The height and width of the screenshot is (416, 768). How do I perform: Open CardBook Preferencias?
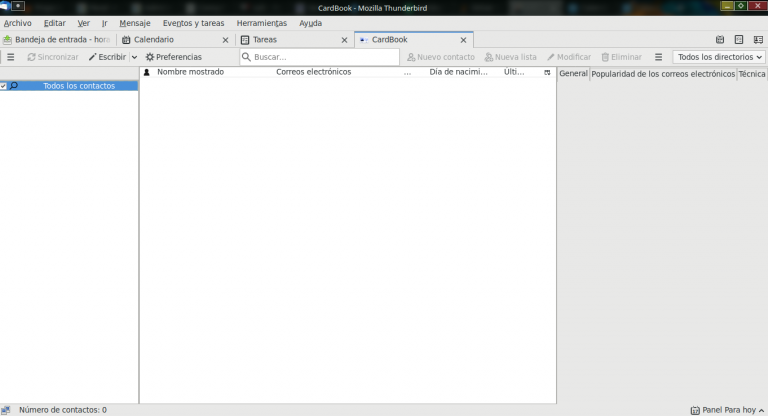click(173, 57)
